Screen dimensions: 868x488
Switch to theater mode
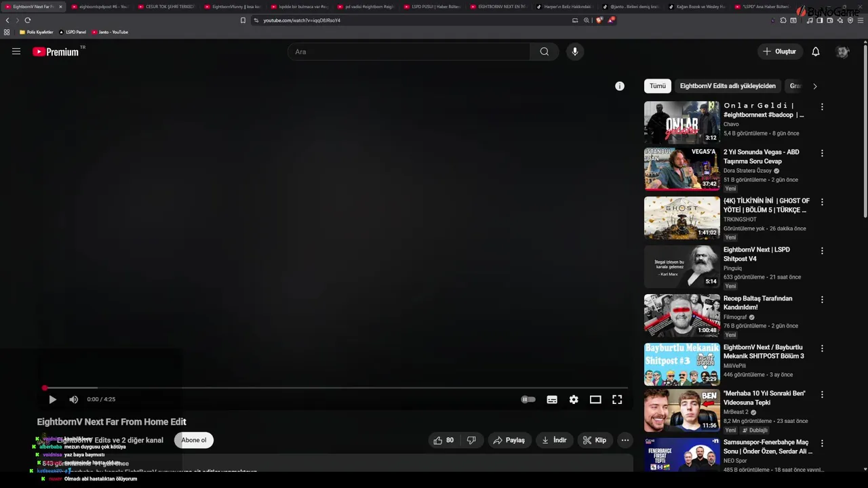pyautogui.click(x=595, y=400)
